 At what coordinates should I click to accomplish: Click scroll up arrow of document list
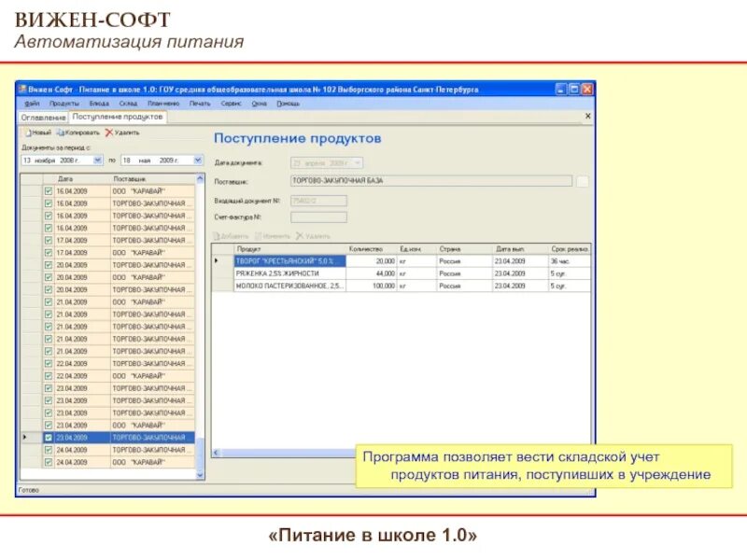tap(200, 179)
